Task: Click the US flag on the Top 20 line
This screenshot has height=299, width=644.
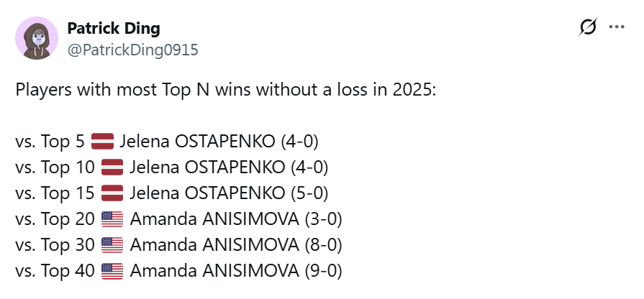Action: tap(112, 219)
